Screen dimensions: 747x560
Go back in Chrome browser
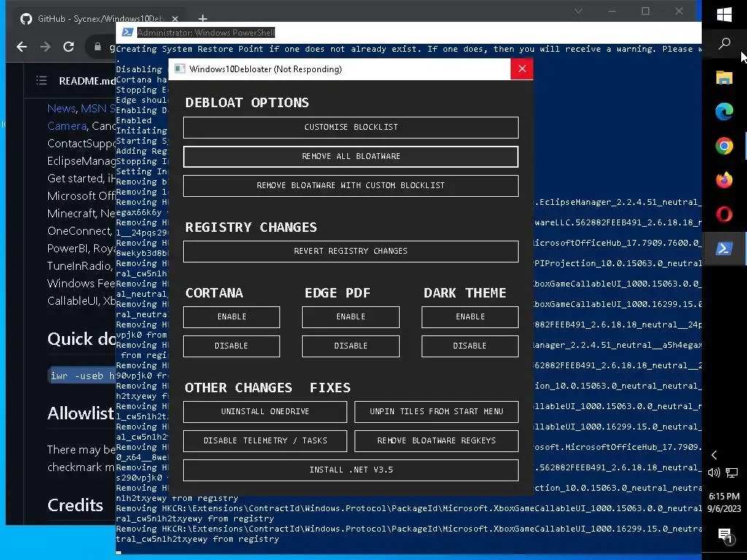21,47
